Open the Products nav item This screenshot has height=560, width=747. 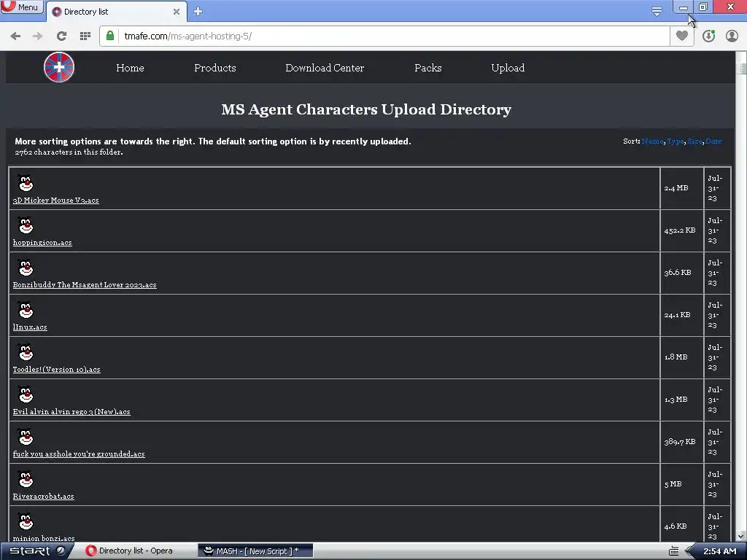tap(215, 68)
